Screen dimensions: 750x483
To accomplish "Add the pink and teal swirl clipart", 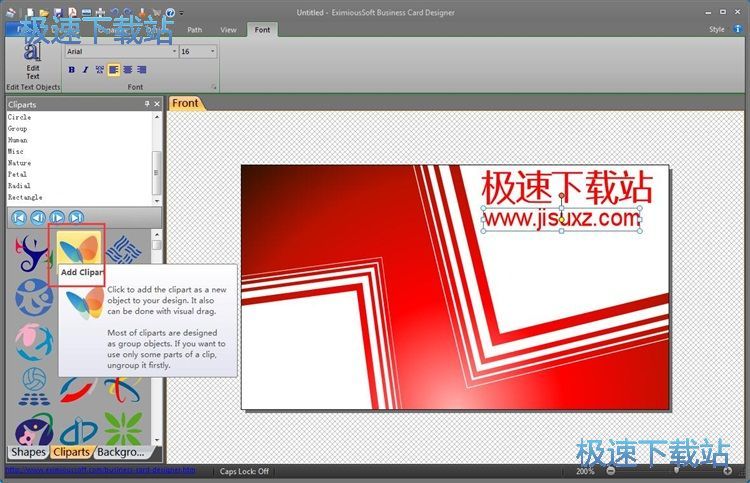I will (x=33, y=341).
